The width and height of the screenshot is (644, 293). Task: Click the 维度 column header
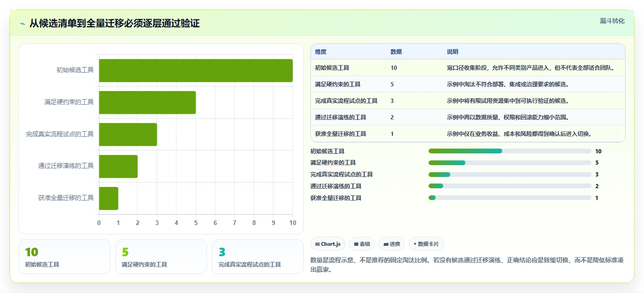pos(321,51)
